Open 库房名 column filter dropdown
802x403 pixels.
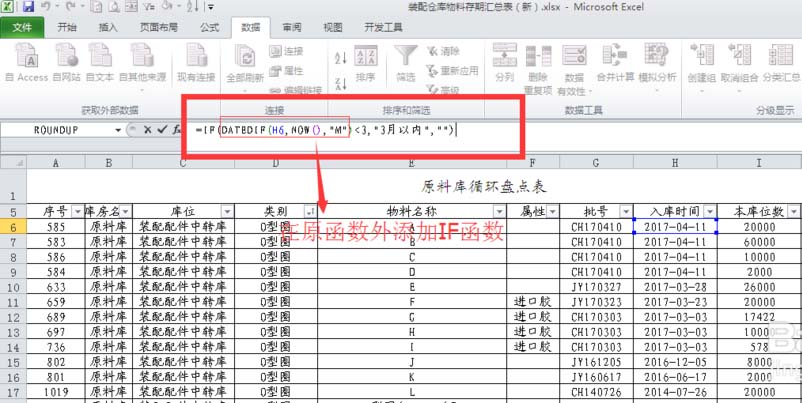[125, 212]
